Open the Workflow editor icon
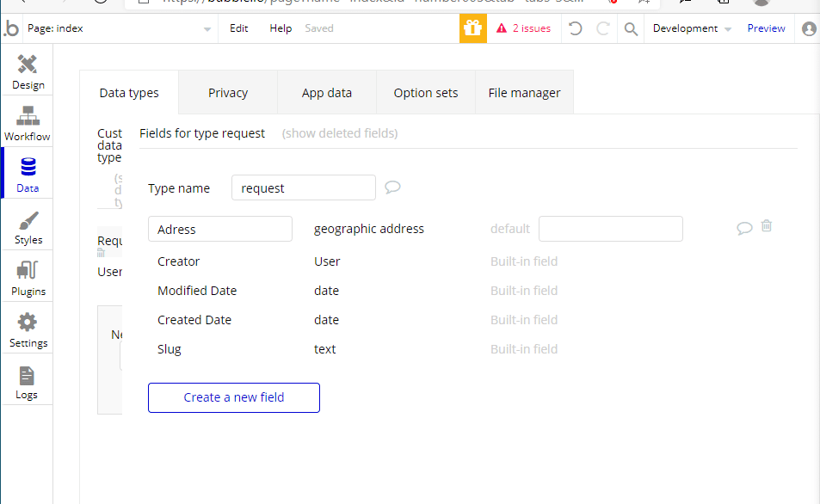The height and width of the screenshot is (504, 820). 28,123
